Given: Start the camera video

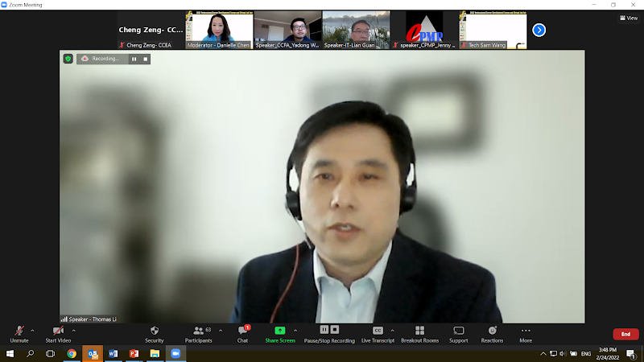Looking at the screenshot, I should click(x=58, y=334).
